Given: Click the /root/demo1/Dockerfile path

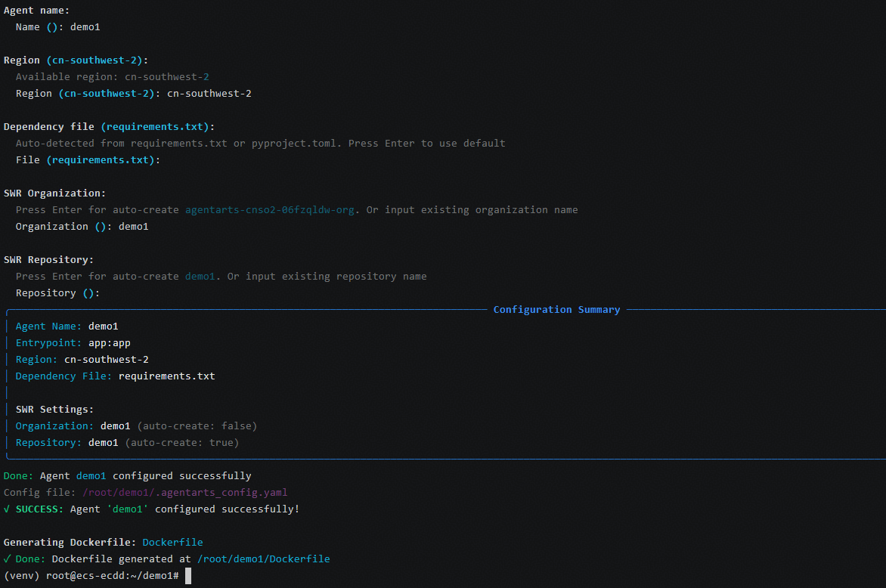Looking at the screenshot, I should 263,559.
